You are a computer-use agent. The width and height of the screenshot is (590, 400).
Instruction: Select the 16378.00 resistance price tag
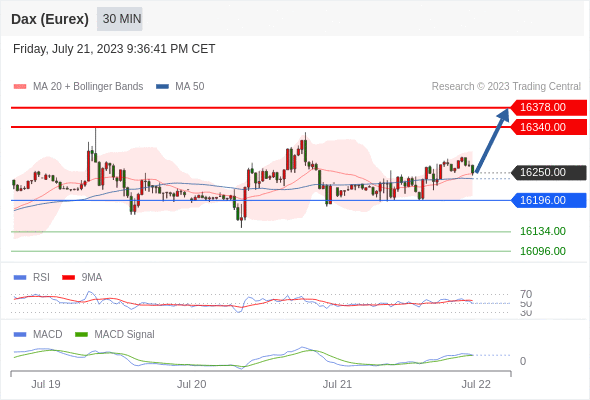pos(549,107)
